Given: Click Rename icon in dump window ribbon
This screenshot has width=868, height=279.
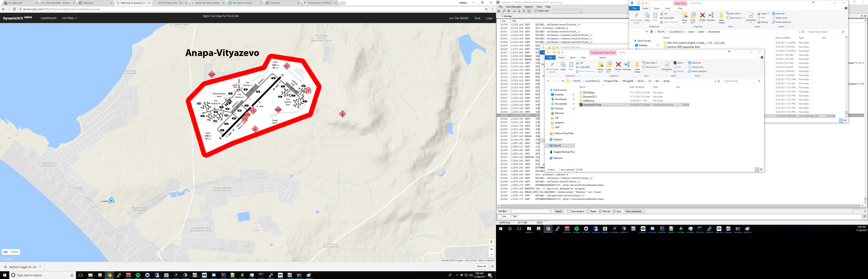Looking at the screenshot, I should 627,64.
